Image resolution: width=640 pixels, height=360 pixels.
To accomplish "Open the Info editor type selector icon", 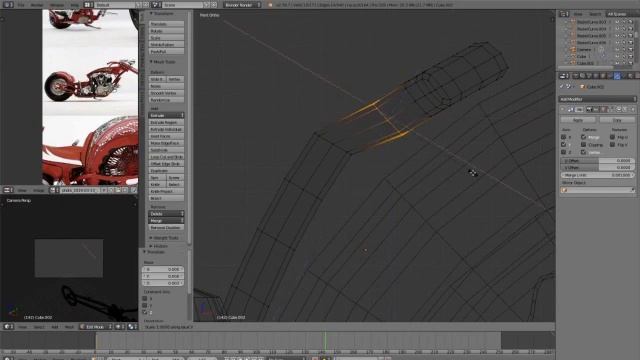I will (8, 5).
